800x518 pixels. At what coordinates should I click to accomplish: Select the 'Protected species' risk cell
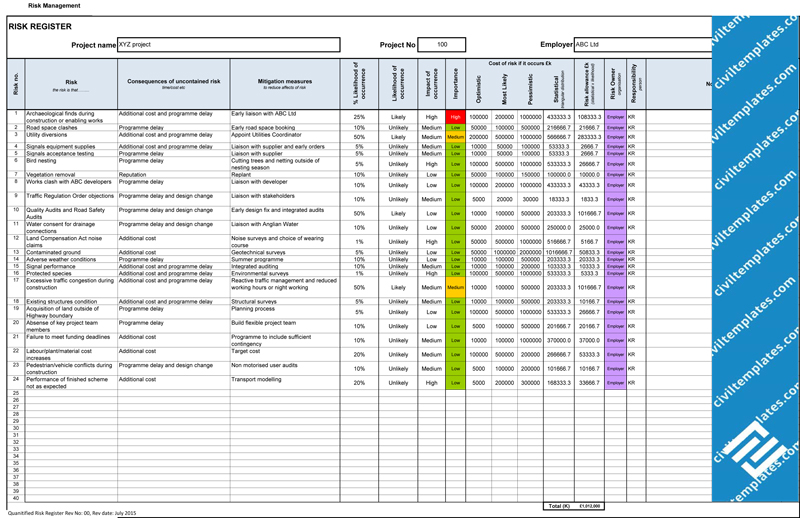(x=71, y=274)
